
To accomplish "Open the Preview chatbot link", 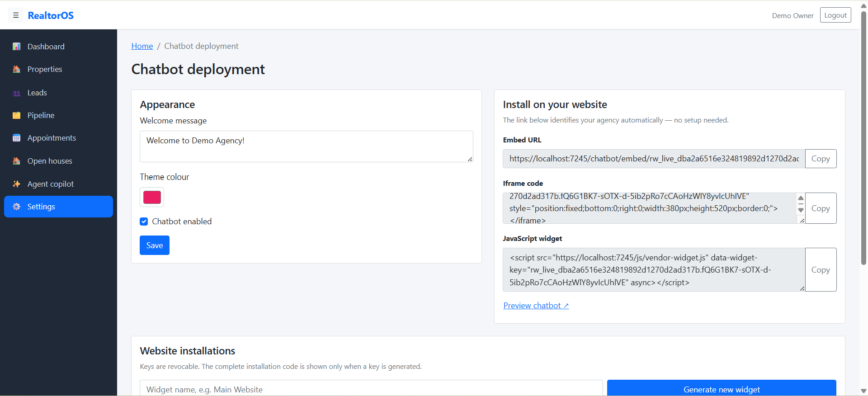I will tap(536, 306).
